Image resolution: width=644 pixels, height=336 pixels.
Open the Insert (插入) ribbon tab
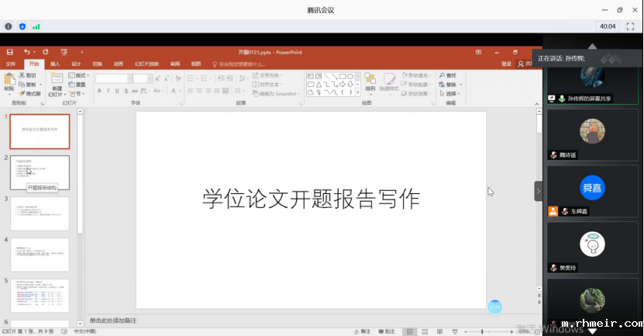pyautogui.click(x=55, y=64)
